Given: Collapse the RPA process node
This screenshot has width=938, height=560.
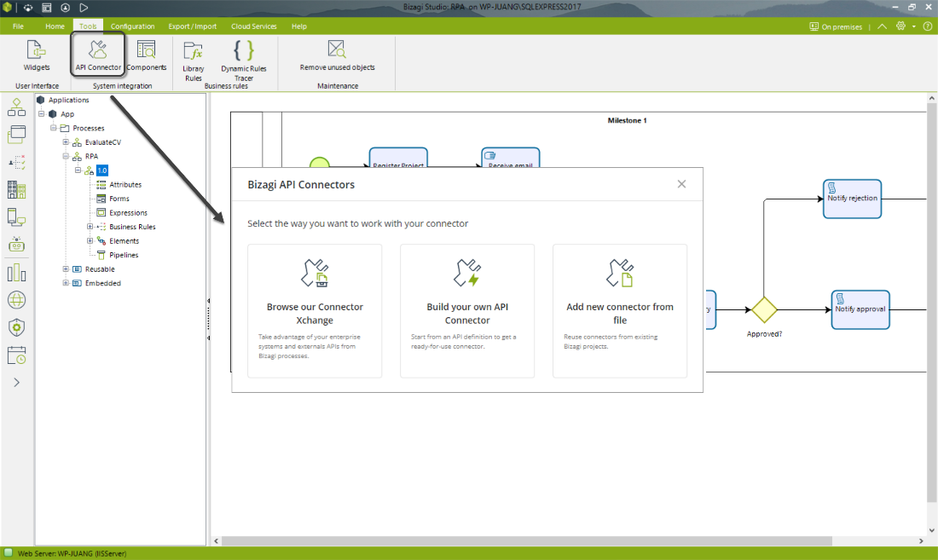Looking at the screenshot, I should coord(66,156).
